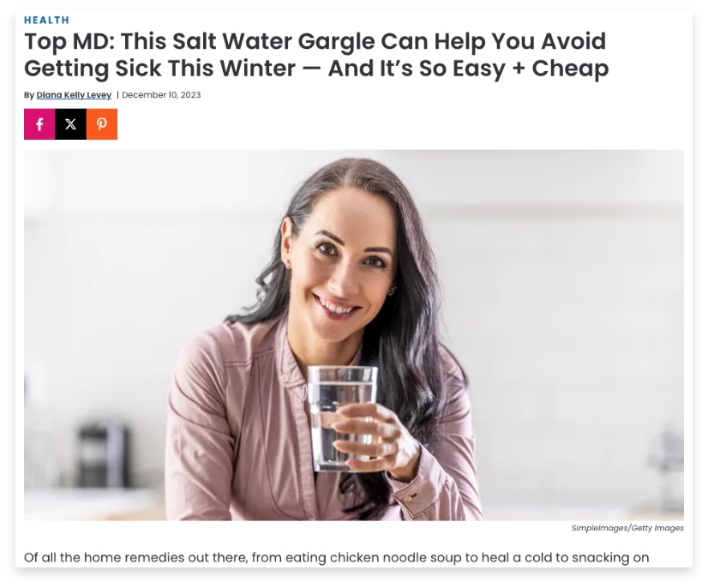Screen dimensions: 708x588
Task: Click the blurred coffee maker in the photo background
Action: 102,454
